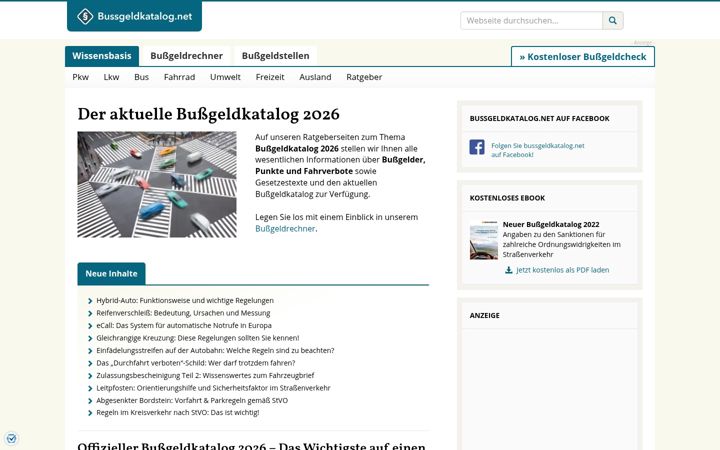Open eCall automatische Notrufe article
The image size is (720, 450).
click(x=184, y=325)
